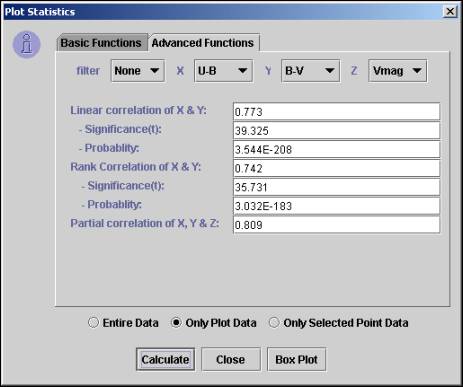Click the partial correlation field showing 0.809

pyautogui.click(x=336, y=225)
